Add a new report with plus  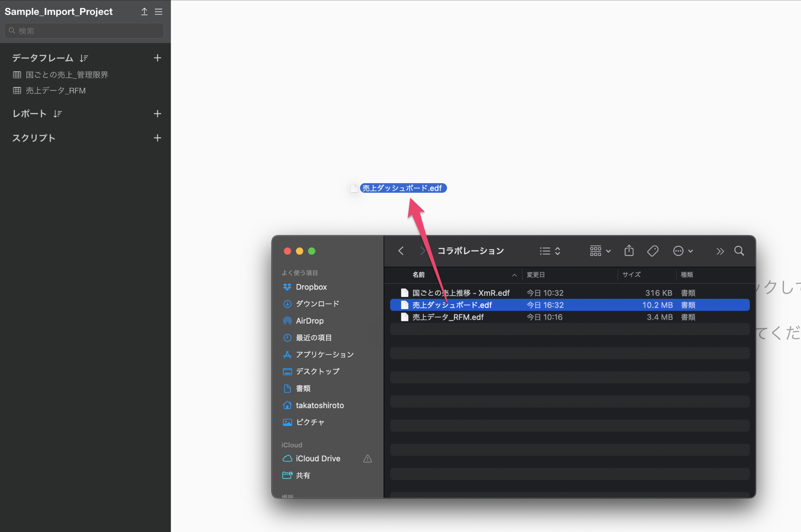pyautogui.click(x=157, y=114)
